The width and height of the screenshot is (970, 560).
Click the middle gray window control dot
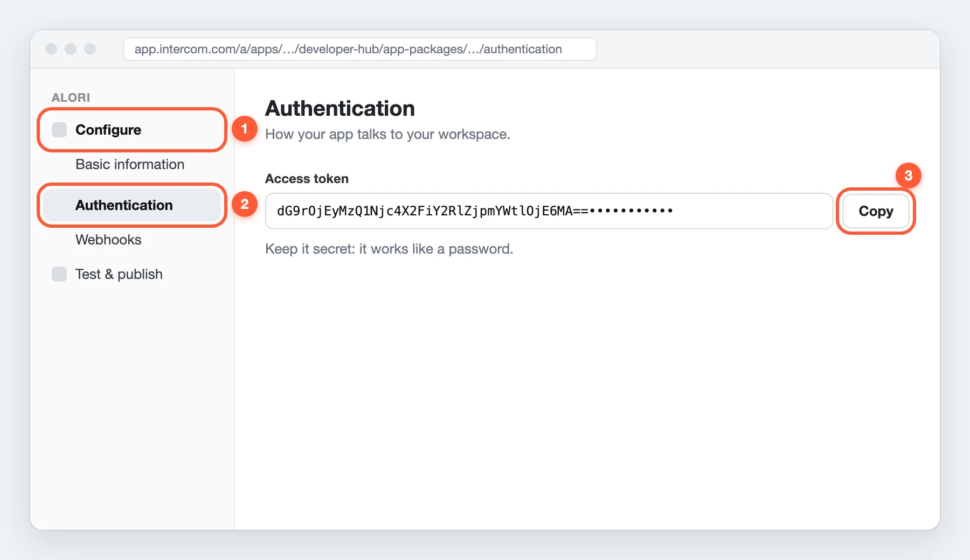tap(71, 49)
